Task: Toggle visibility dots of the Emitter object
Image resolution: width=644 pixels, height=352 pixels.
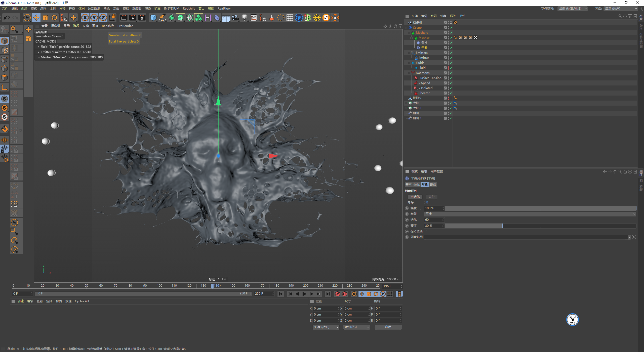Action: (x=449, y=58)
